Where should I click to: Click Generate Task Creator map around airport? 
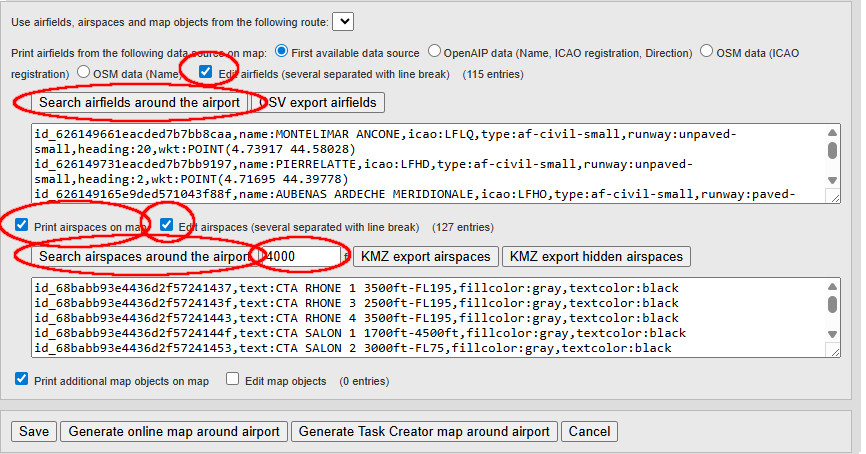[x=423, y=431]
